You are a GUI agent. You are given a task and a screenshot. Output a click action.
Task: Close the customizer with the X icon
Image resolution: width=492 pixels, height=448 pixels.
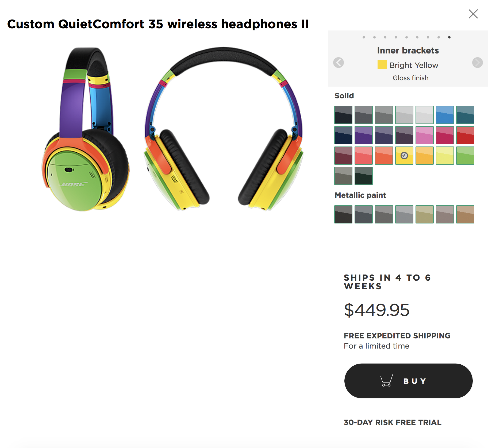pos(473,14)
